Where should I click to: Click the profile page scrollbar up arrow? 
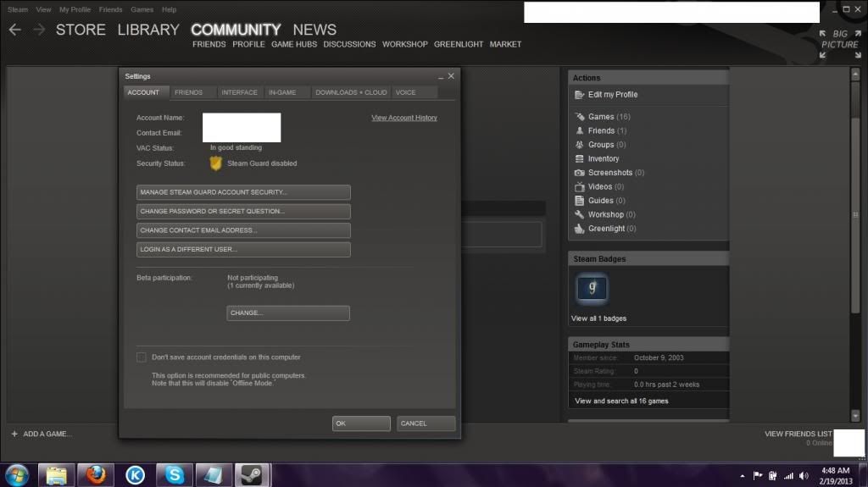pyautogui.click(x=855, y=74)
